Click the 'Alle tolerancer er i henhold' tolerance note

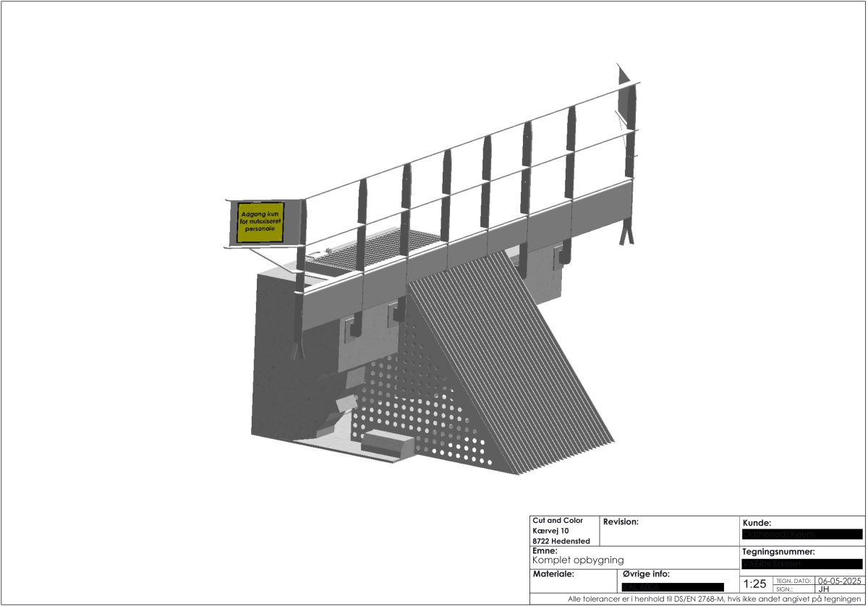click(x=714, y=599)
